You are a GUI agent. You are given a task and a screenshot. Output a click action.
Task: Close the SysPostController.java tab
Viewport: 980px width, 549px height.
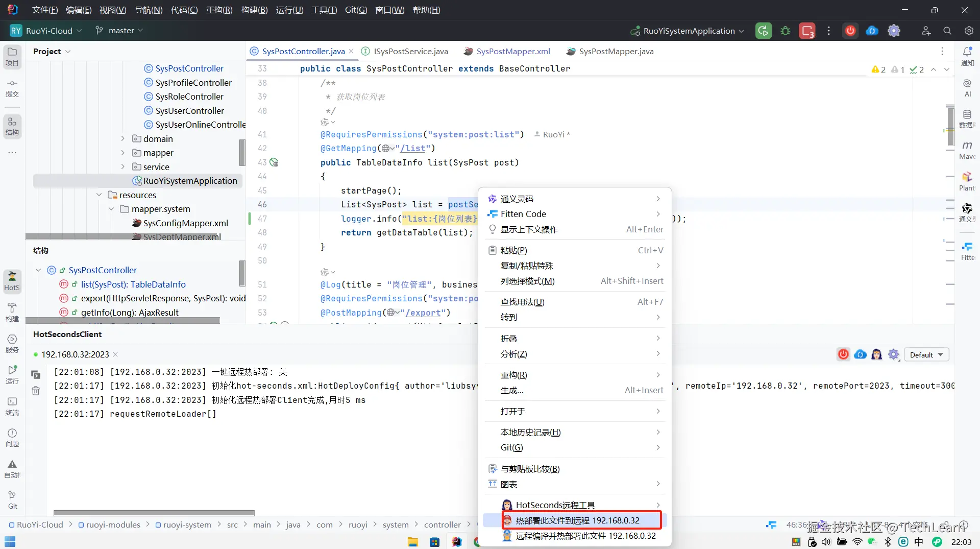click(x=351, y=52)
